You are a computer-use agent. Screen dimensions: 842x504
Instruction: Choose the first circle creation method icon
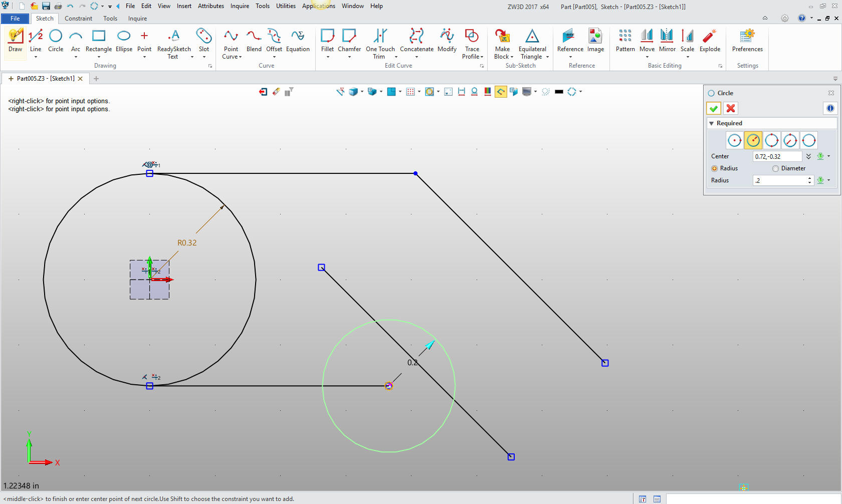click(x=734, y=141)
